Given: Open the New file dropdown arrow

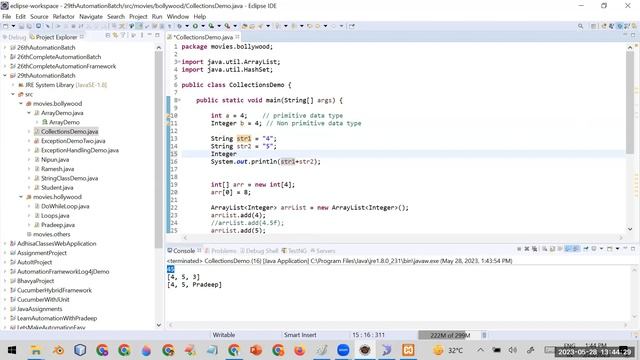Looking at the screenshot, I should [13, 26].
